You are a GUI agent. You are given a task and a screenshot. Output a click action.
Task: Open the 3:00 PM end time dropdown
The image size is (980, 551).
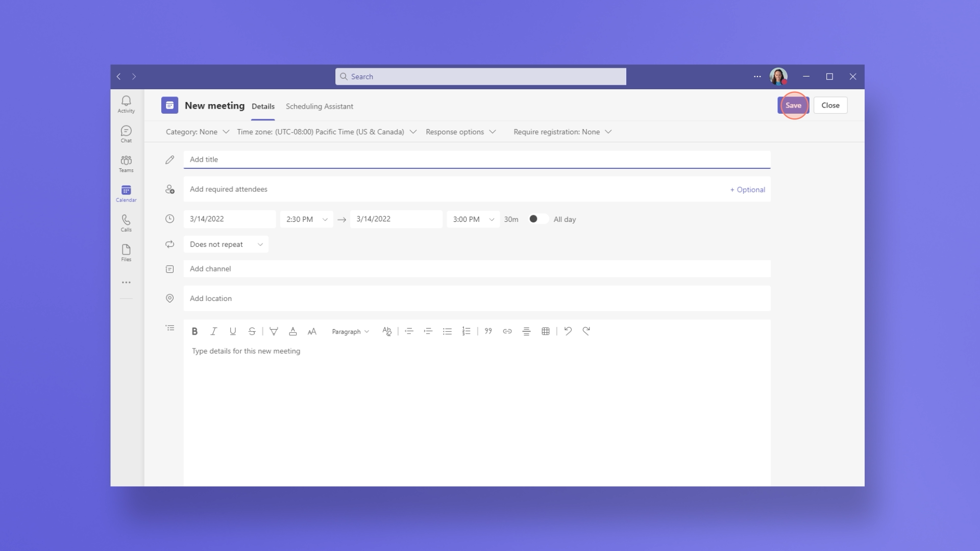473,219
